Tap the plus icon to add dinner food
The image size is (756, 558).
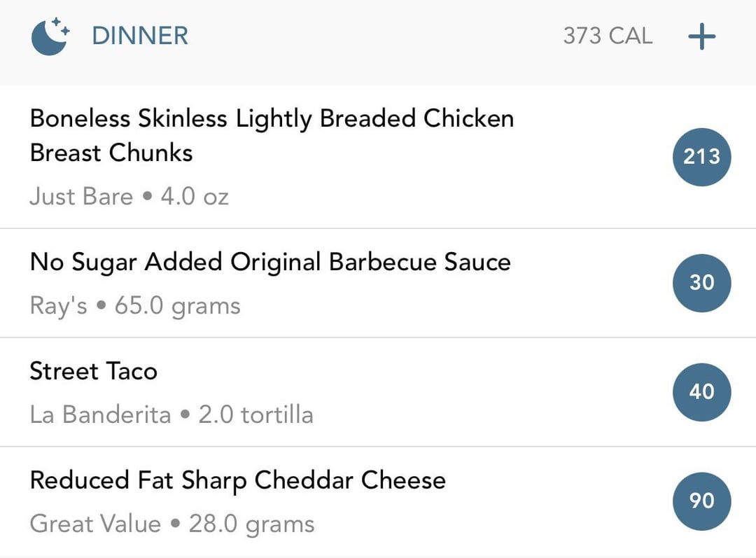pos(701,36)
